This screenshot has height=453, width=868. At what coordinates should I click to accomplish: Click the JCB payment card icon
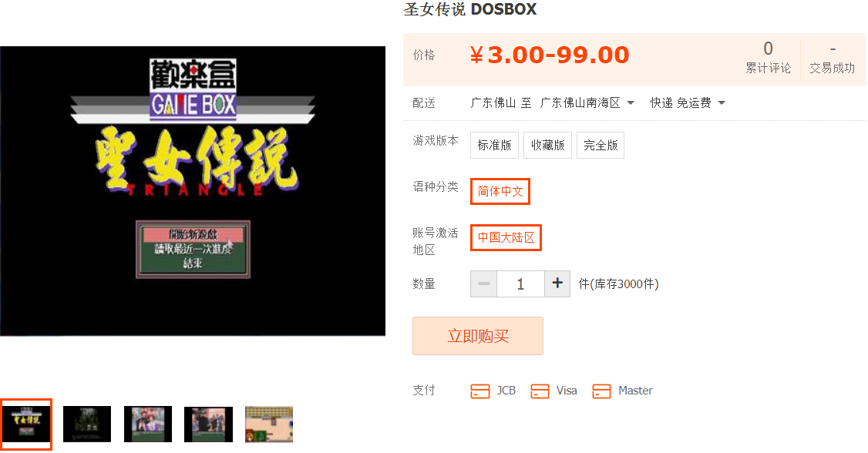(x=480, y=391)
